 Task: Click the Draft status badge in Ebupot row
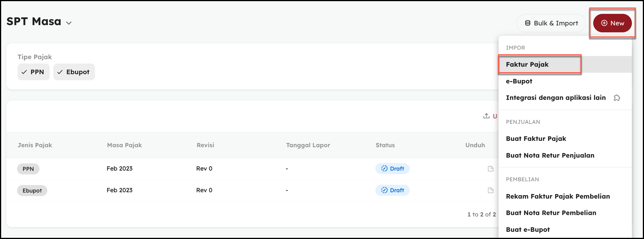pos(392,190)
